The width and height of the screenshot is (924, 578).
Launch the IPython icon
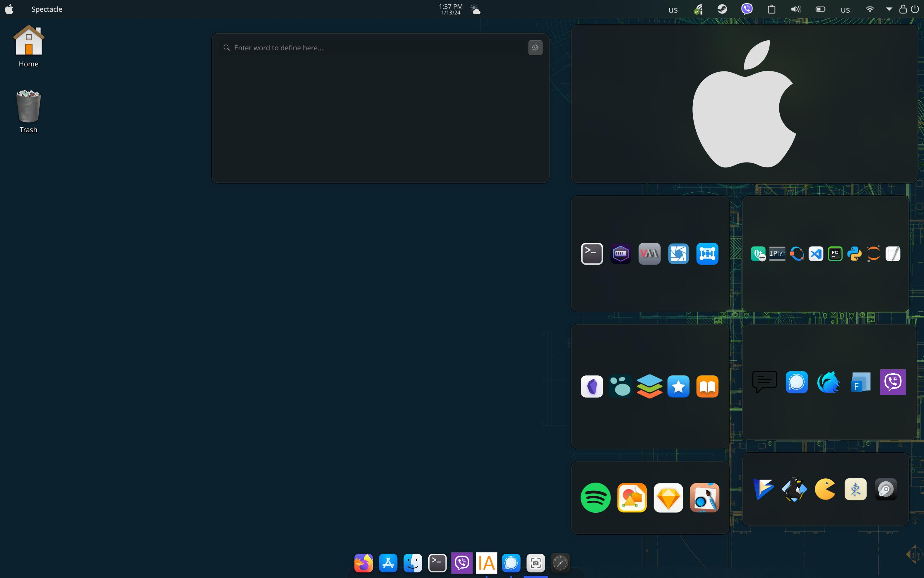pyautogui.click(x=777, y=253)
